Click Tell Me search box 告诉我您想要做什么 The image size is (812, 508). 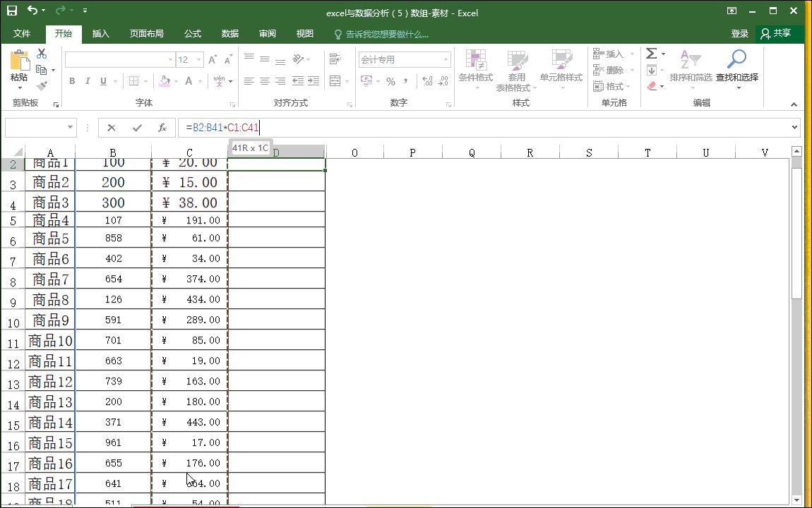(x=382, y=34)
